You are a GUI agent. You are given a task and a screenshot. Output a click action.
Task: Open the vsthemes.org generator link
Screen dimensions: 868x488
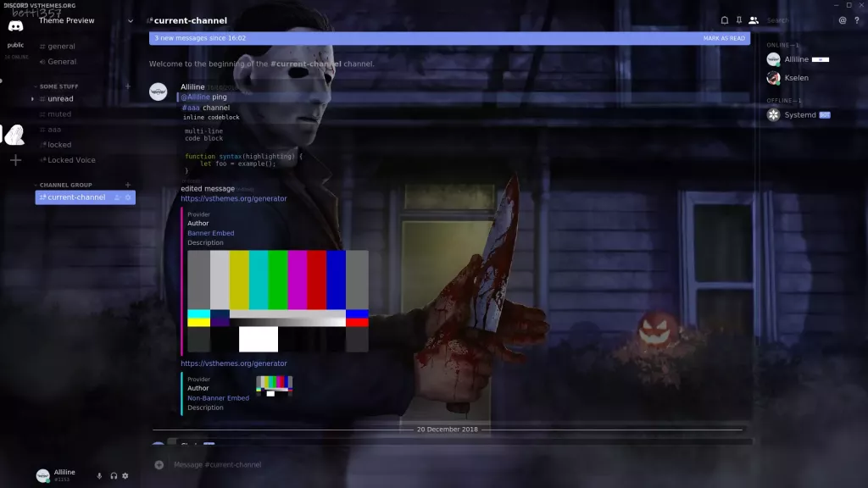(x=233, y=197)
